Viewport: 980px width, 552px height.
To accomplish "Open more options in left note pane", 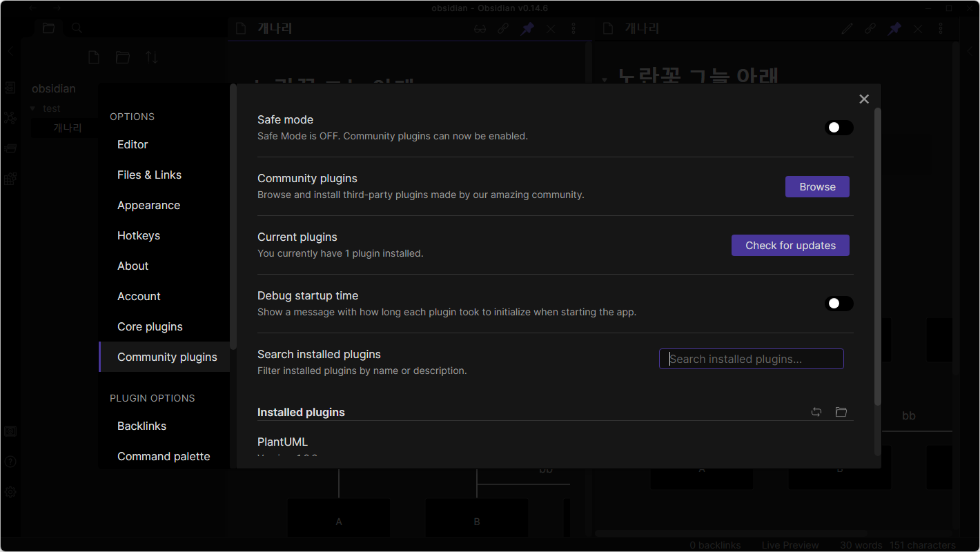I will tap(574, 29).
